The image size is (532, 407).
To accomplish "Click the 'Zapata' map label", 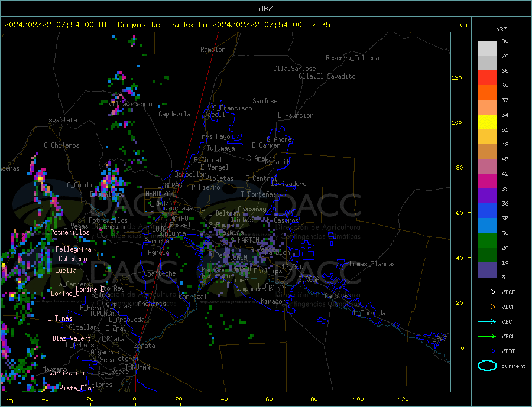I will [x=145, y=346].
